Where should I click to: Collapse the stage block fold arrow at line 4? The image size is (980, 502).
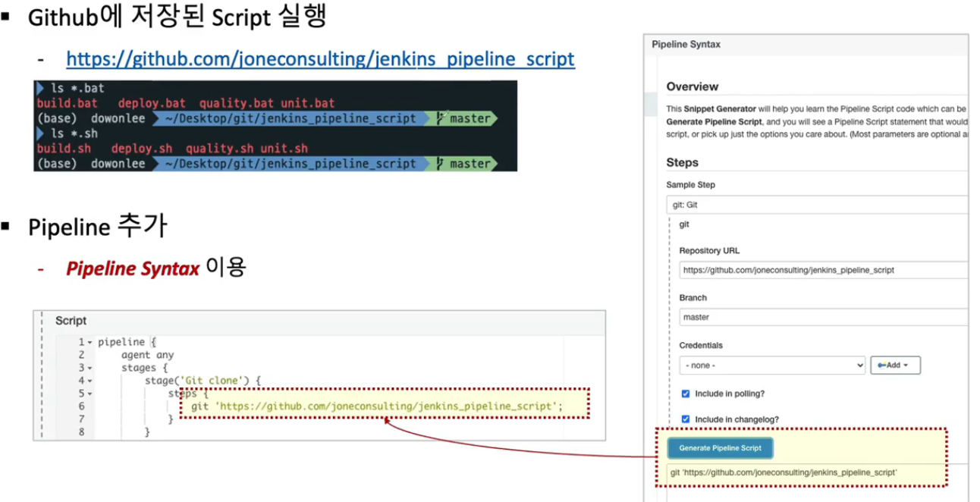90,381
